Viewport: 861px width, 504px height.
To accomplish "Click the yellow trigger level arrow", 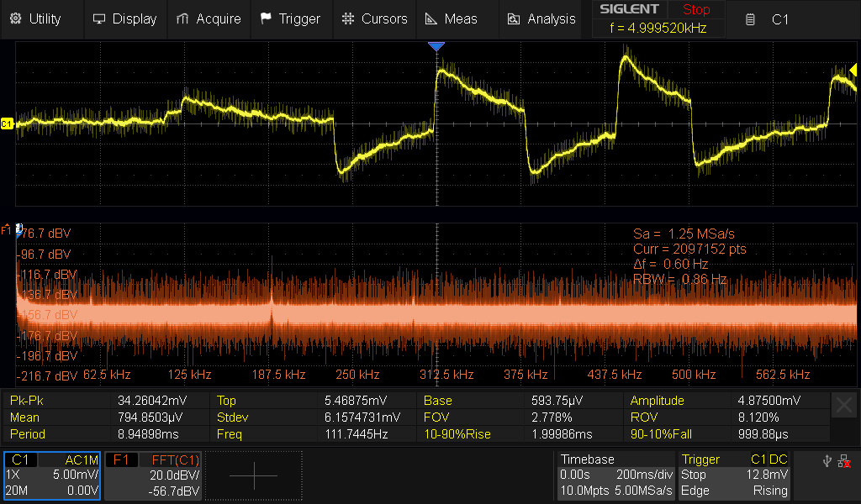I will coord(852,74).
